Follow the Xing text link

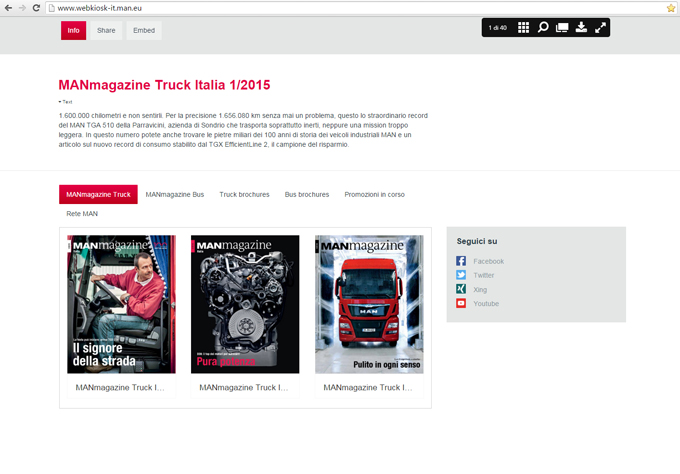[x=480, y=289]
